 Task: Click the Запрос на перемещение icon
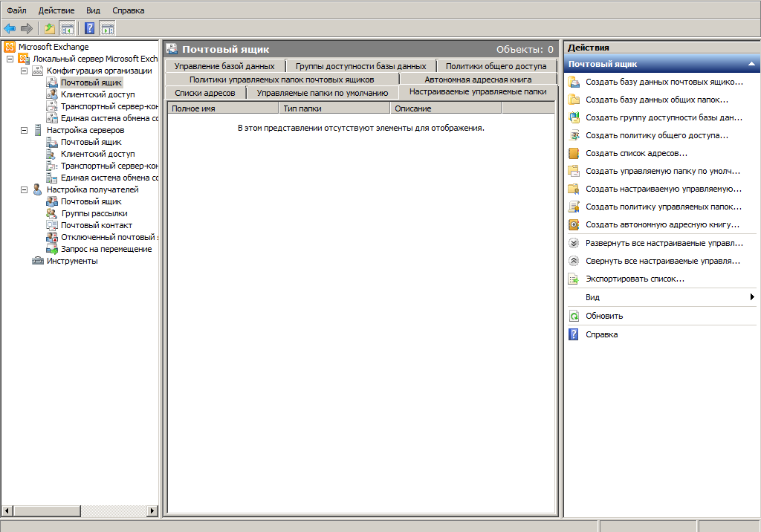(52, 249)
